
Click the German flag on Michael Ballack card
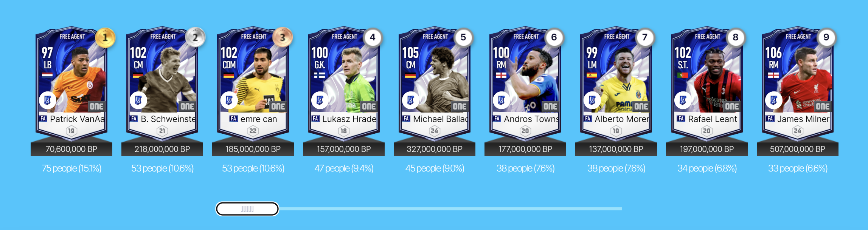pos(410,75)
